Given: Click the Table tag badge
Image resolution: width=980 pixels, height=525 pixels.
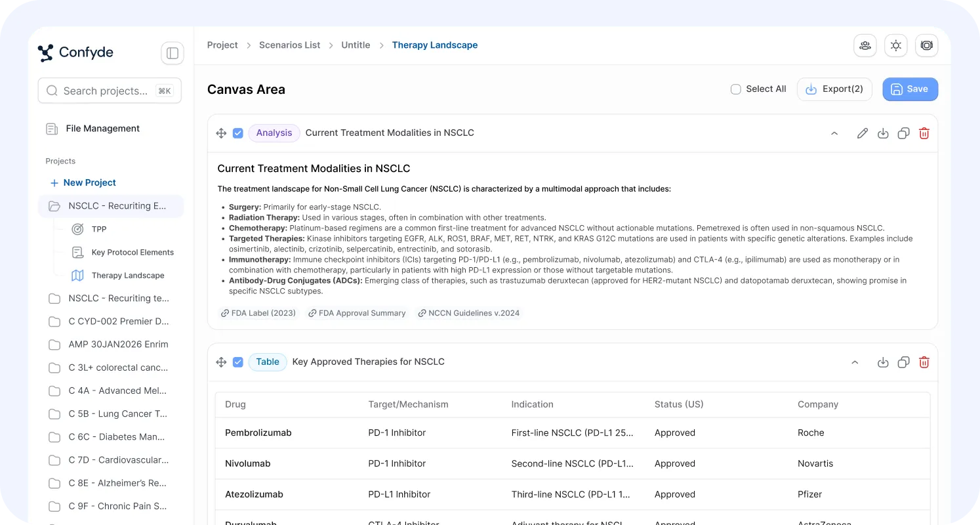Looking at the screenshot, I should [x=268, y=362].
